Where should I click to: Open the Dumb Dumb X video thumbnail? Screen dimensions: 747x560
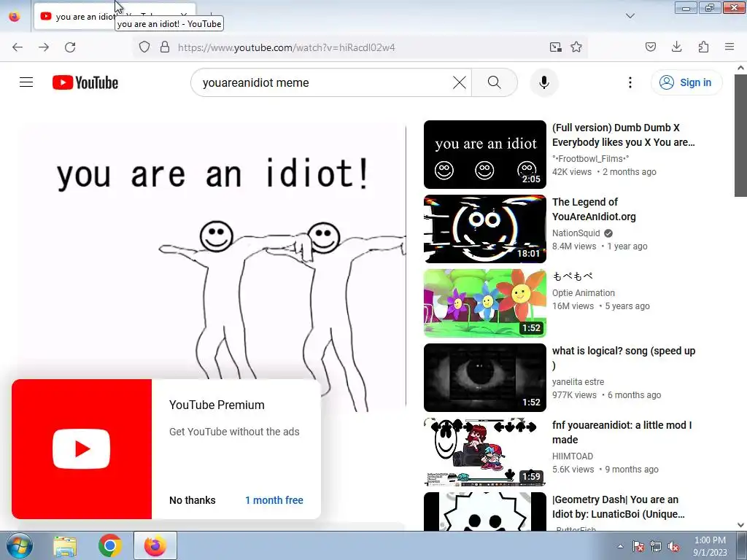tap(485, 155)
